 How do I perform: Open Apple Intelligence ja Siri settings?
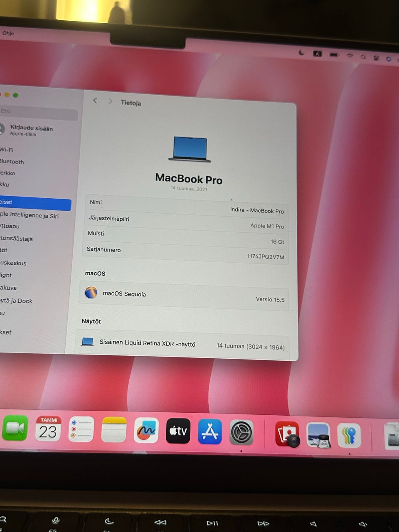29,215
